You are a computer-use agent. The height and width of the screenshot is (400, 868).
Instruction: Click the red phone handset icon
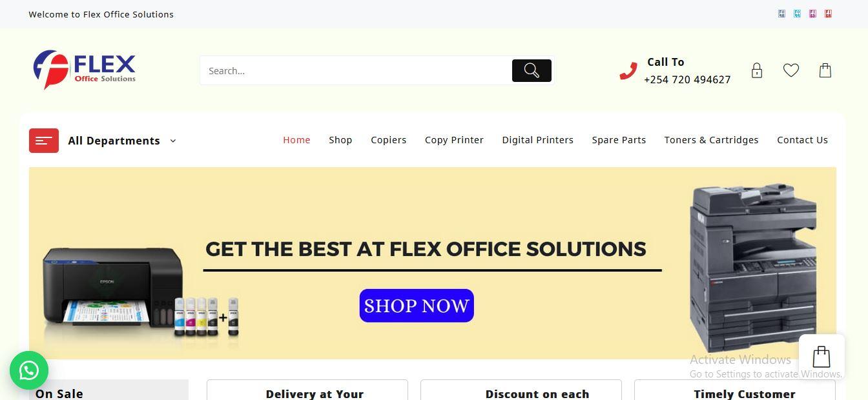(x=628, y=71)
